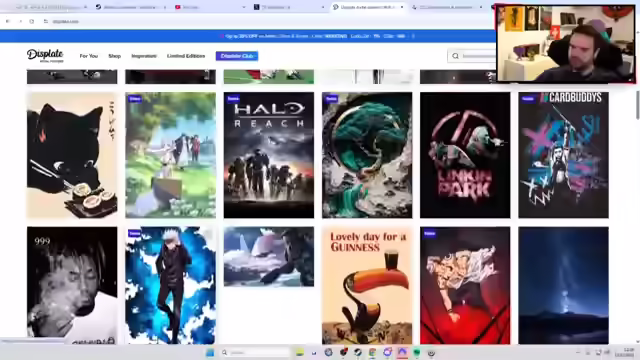Screen dimensions: 640x360
Task: Go back in browser history
Action: [8, 21]
